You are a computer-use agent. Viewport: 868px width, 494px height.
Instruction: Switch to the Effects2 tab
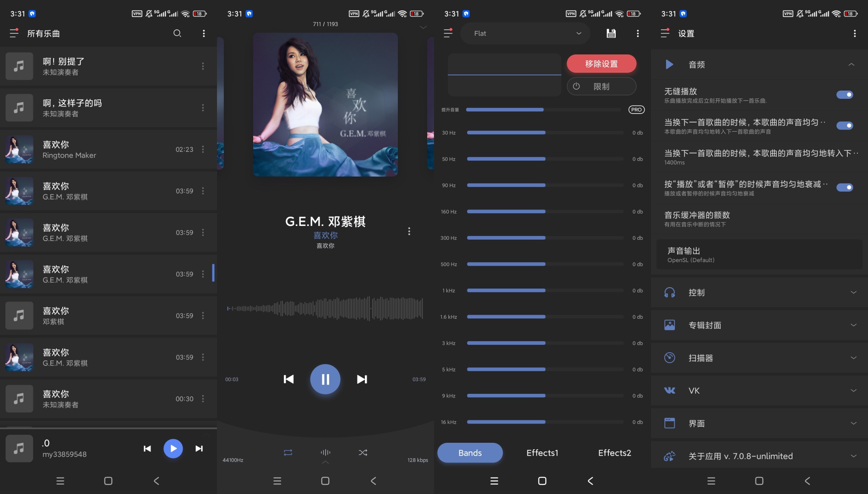point(614,453)
